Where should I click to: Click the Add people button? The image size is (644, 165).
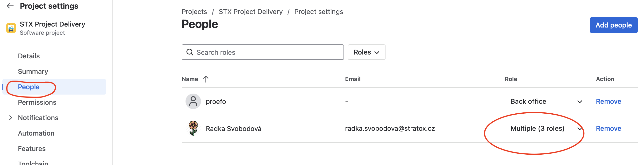coord(614,25)
